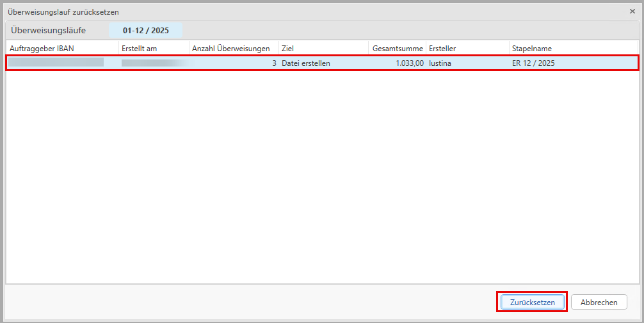Select the blurred IBAN cell in the row
This screenshot has height=323, width=644.
point(56,63)
